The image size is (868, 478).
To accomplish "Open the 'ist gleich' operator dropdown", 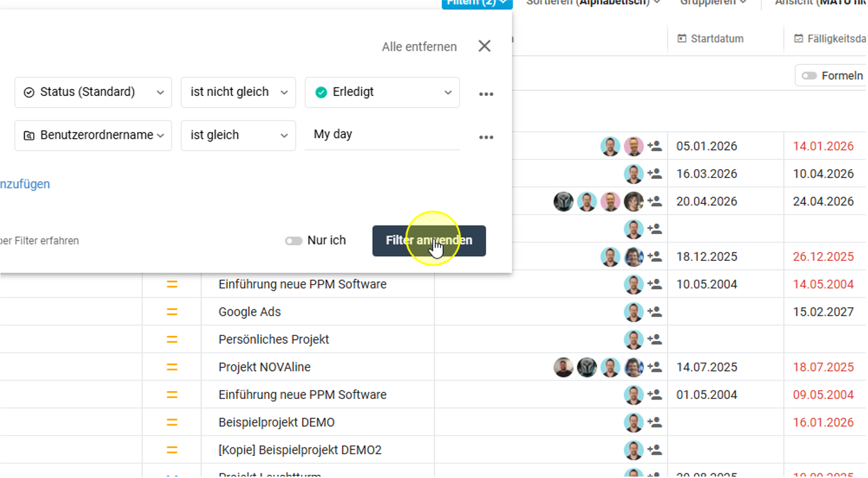I will coord(238,135).
